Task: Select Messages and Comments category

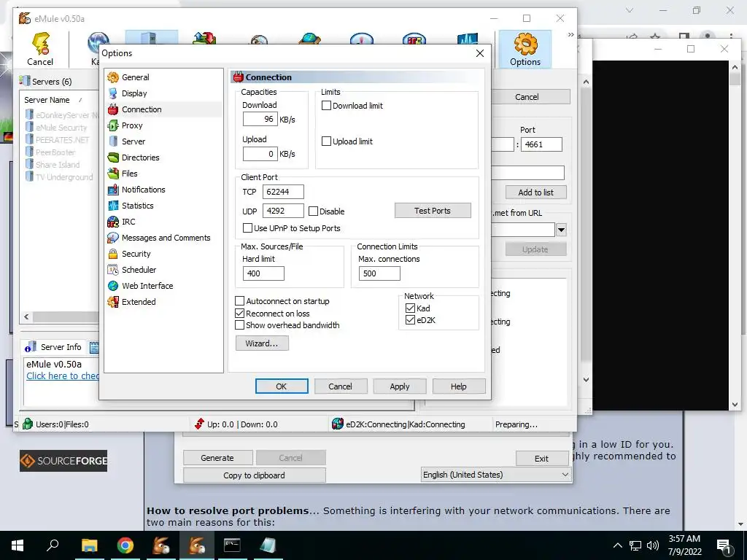Action: click(x=166, y=238)
